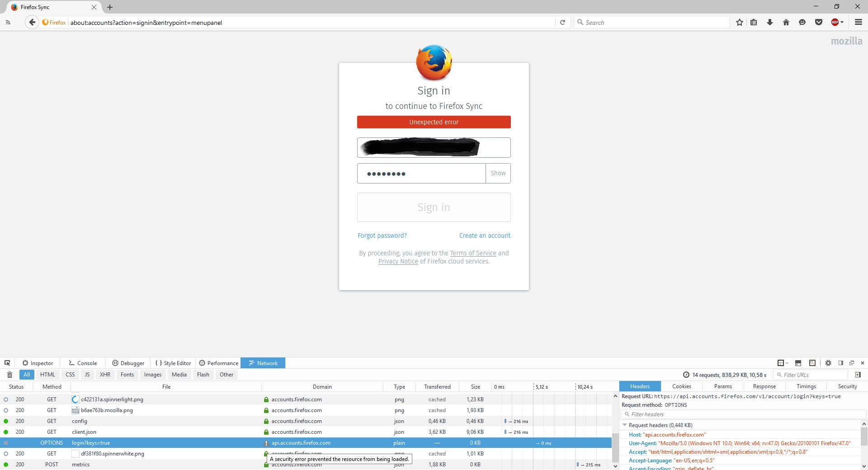Sort requests by Domain column header

[x=322, y=387]
